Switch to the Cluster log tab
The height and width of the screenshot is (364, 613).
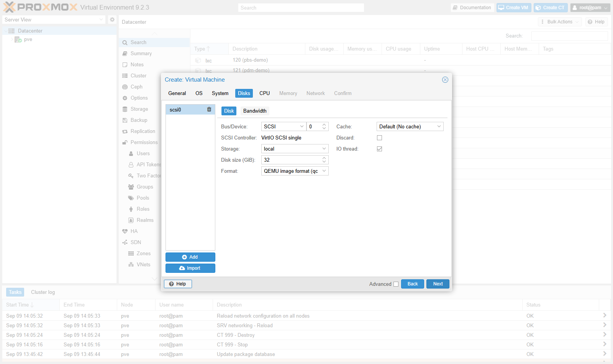click(x=43, y=292)
